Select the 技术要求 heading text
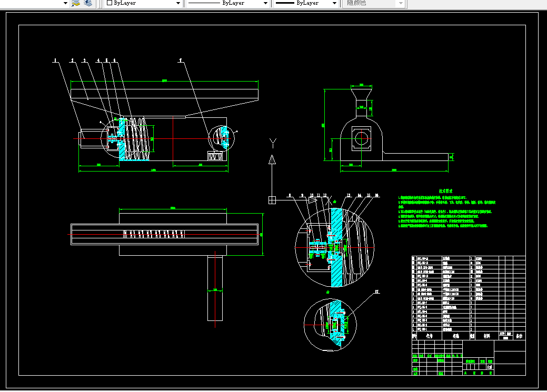The image size is (547, 392). pos(445,191)
